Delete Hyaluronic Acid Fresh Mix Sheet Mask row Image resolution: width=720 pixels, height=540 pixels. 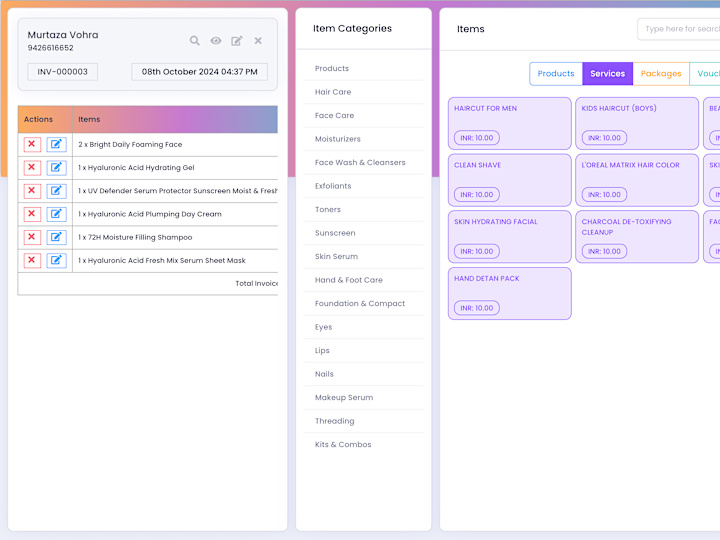click(32, 260)
